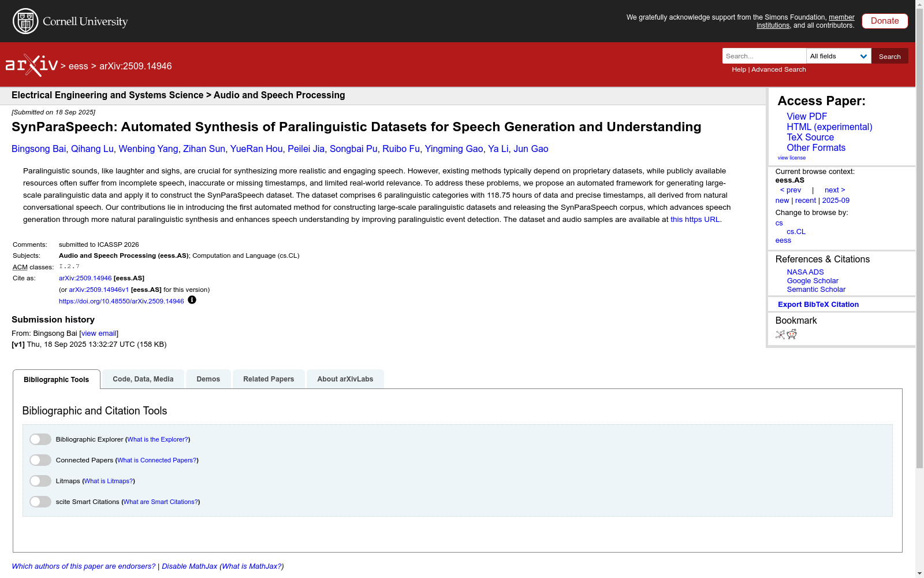Open 'What is Connected Papers?' link

point(157,460)
